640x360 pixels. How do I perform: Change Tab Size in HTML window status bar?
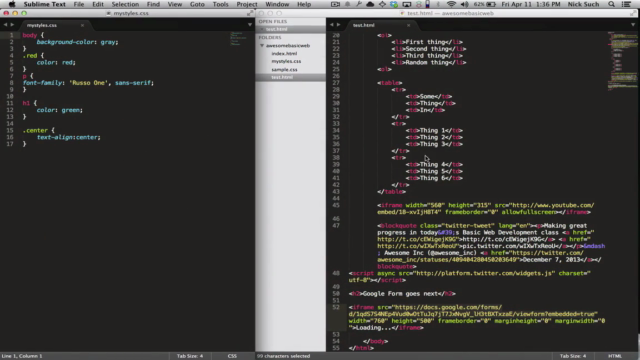point(573,356)
